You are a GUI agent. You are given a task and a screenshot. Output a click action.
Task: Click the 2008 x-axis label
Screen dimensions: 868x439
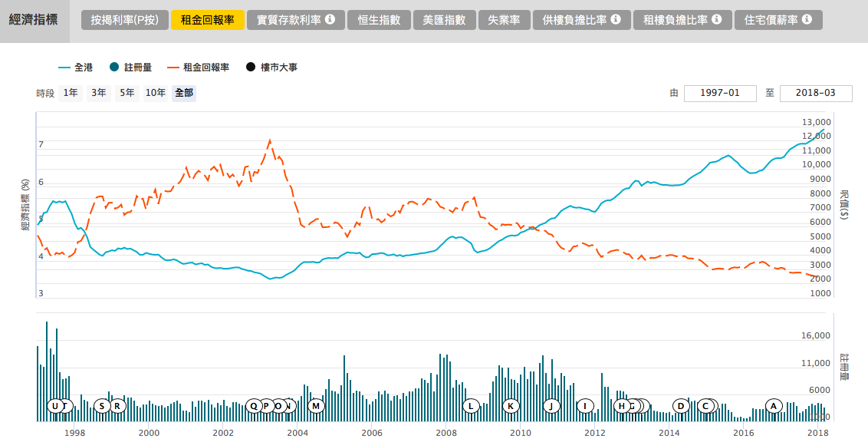coord(446,433)
